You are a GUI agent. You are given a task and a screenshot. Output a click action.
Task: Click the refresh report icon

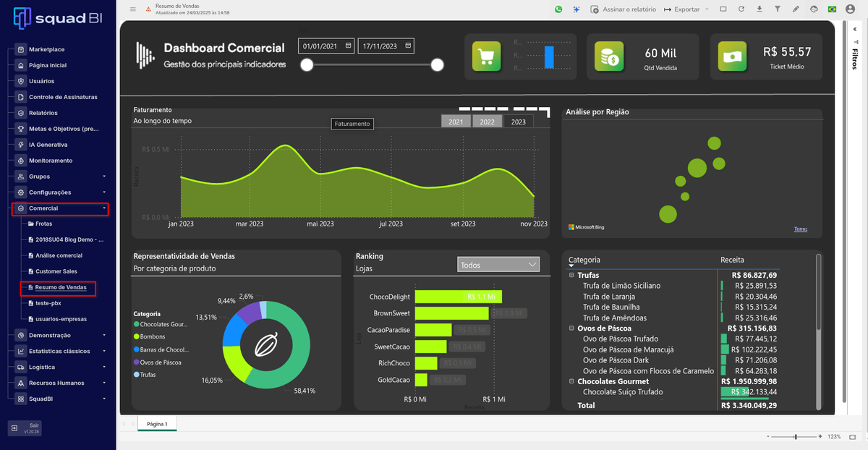coord(741,9)
